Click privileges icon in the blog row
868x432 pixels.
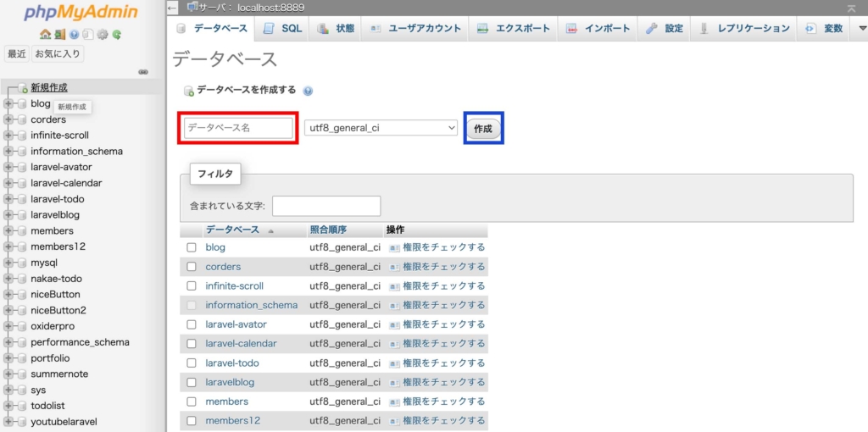click(394, 248)
